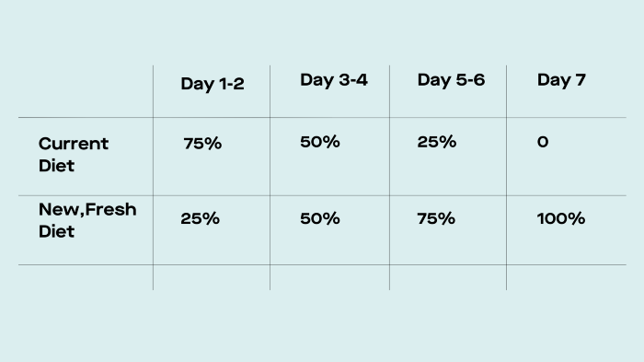Select 50% in New,Fresh Diet row
This screenshot has width=644, height=362.
coord(320,218)
